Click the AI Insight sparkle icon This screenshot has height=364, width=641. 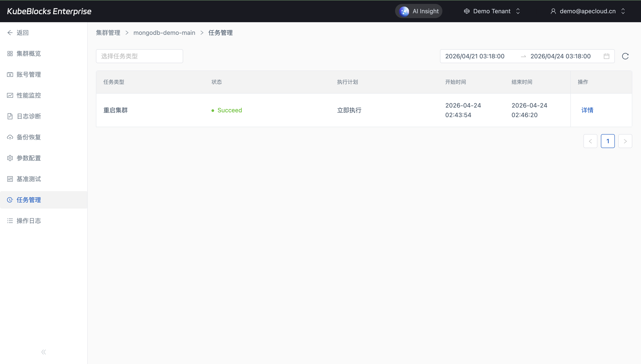pos(404,11)
